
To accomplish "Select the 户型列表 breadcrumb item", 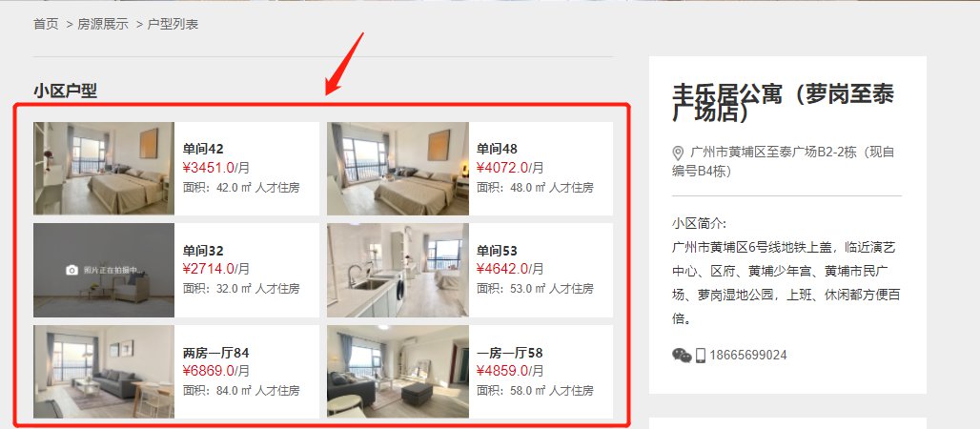I will tap(173, 25).
